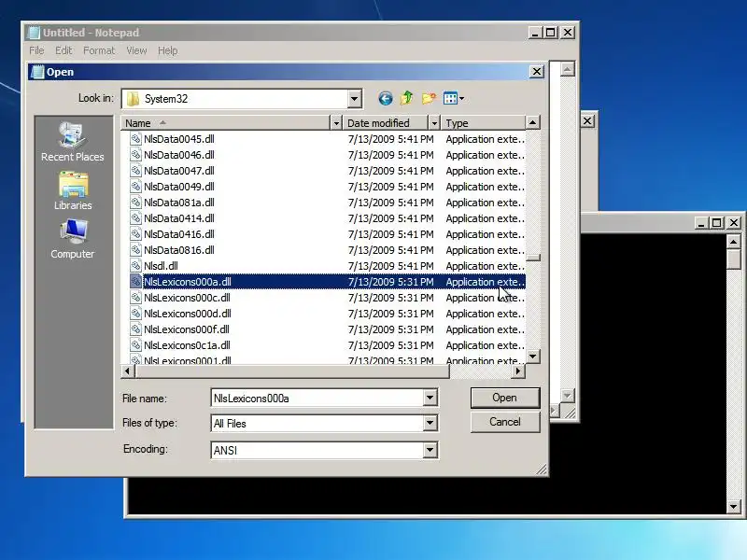Click the NlsData0045.dll file icon

[136, 139]
